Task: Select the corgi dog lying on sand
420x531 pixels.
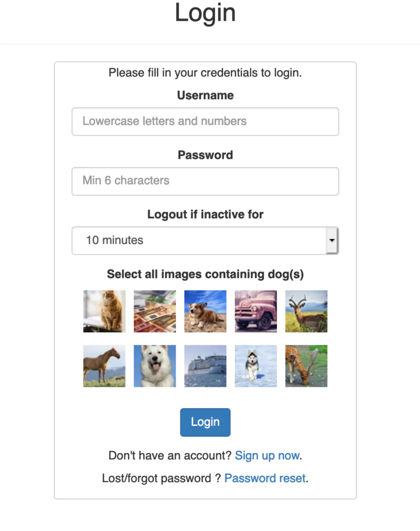Action: (x=205, y=311)
